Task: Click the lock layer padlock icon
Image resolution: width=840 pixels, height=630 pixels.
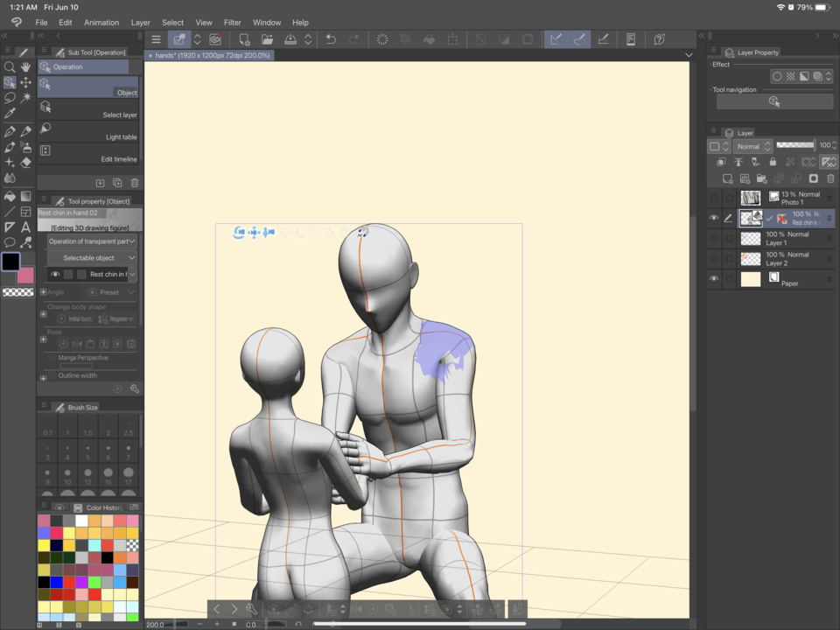Action: (773, 162)
